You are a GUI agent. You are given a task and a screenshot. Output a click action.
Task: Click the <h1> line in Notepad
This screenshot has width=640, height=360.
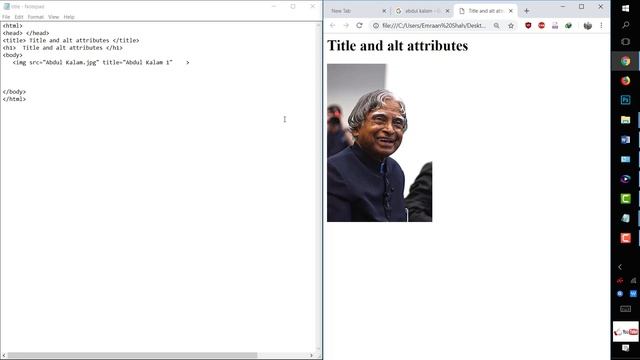click(x=62, y=48)
